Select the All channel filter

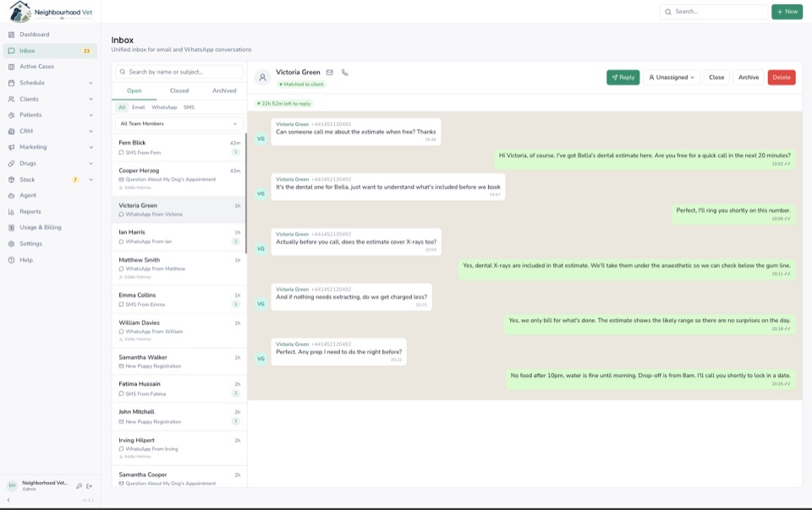coord(122,107)
